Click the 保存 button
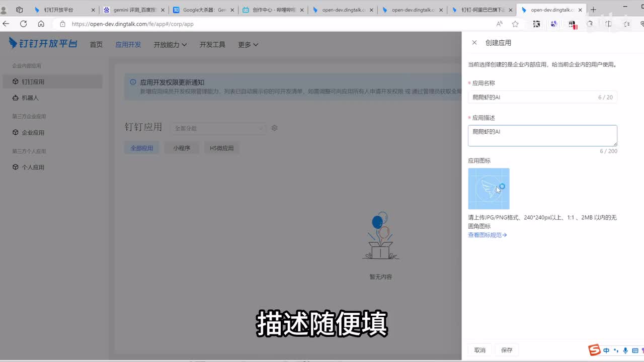The image size is (644, 362). pyautogui.click(x=507, y=350)
